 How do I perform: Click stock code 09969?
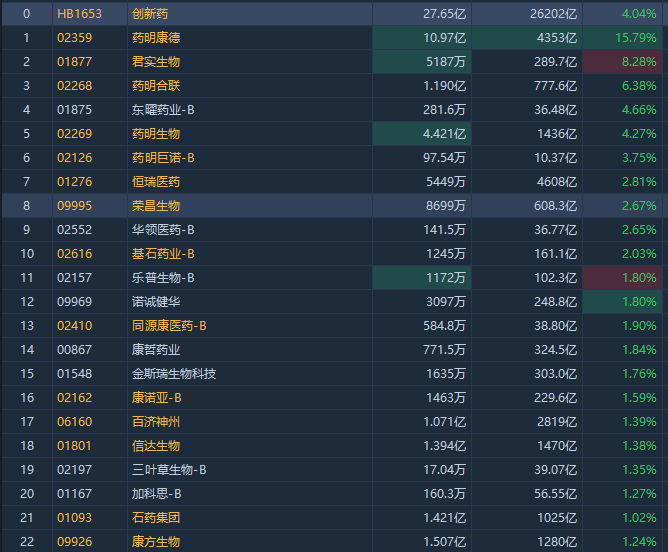click(x=75, y=302)
